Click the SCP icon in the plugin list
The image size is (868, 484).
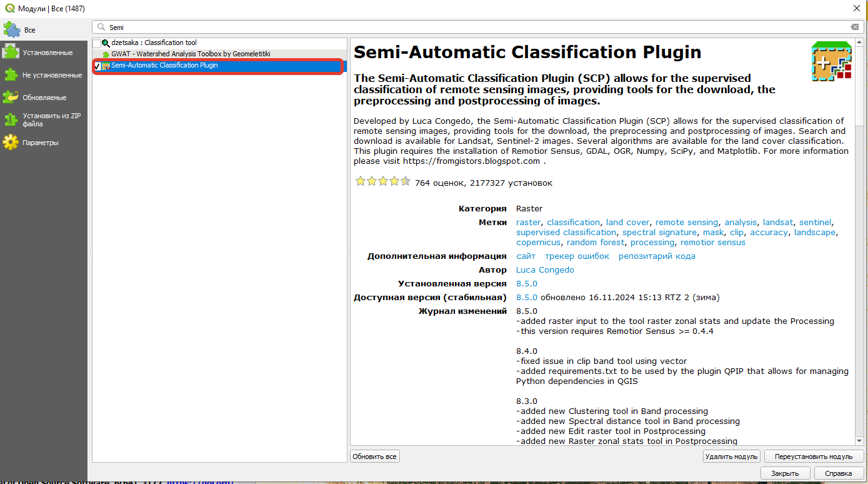click(106, 66)
